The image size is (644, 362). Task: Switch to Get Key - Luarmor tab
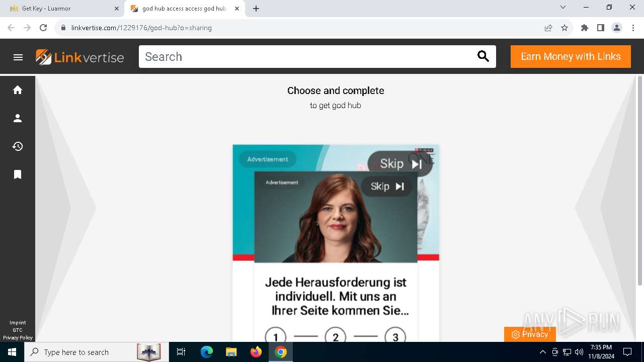63,9
